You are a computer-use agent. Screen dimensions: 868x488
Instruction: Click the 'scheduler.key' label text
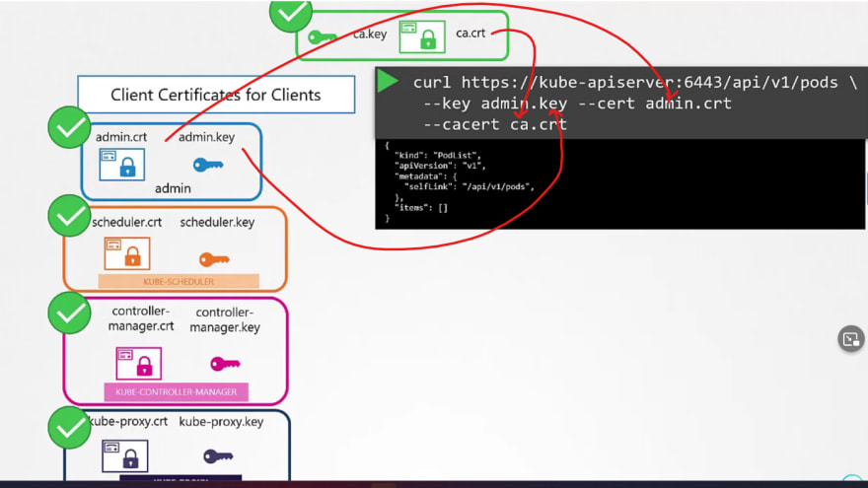(217, 223)
